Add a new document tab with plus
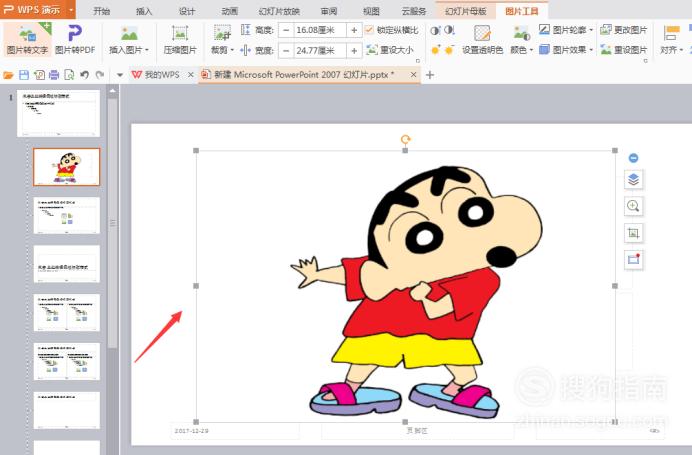 pos(430,75)
